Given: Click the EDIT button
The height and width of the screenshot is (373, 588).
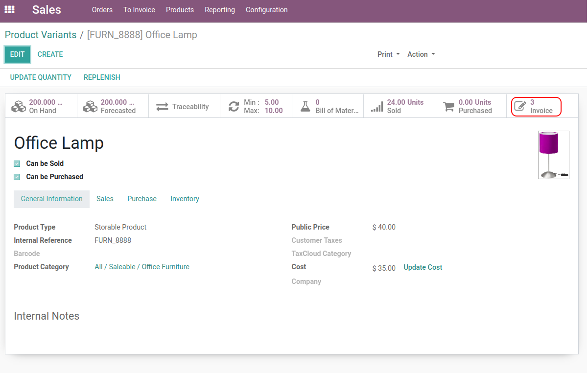Looking at the screenshot, I should [x=17, y=54].
